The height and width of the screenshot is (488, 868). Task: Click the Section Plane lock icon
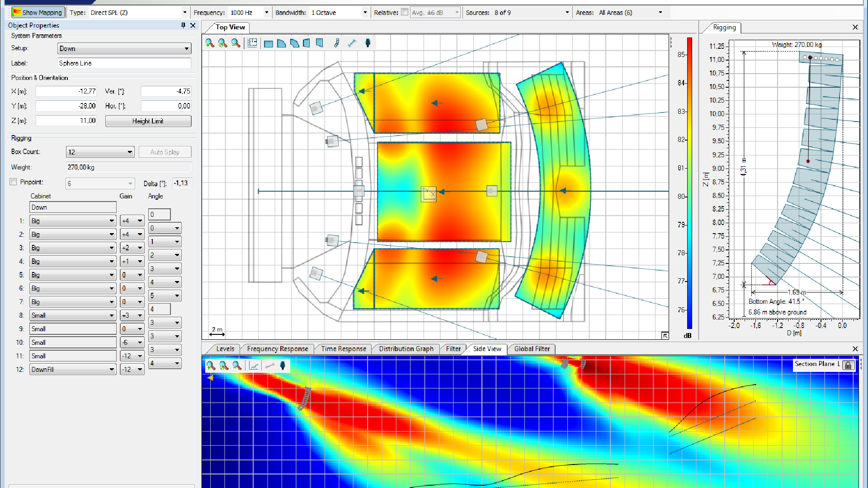848,365
